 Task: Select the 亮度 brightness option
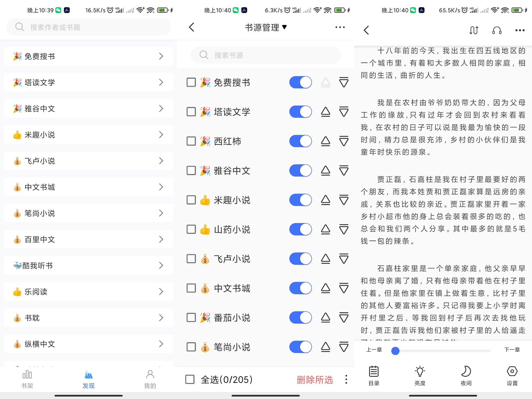420,375
